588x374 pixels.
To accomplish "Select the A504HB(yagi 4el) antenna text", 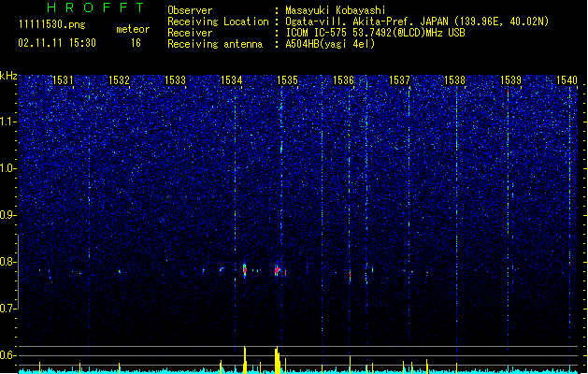I will (x=330, y=44).
